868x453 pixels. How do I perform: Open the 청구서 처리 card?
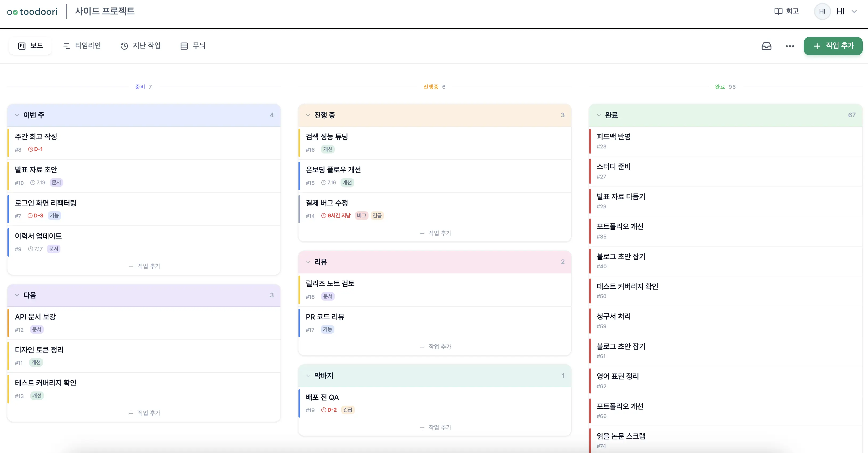click(x=726, y=321)
